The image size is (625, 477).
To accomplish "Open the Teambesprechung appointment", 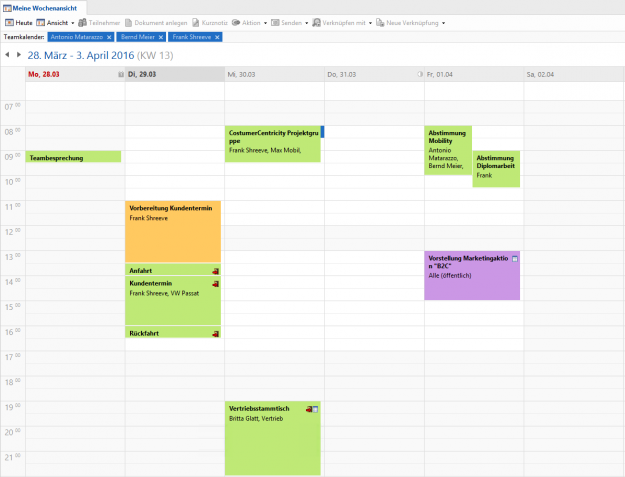I will point(73,157).
